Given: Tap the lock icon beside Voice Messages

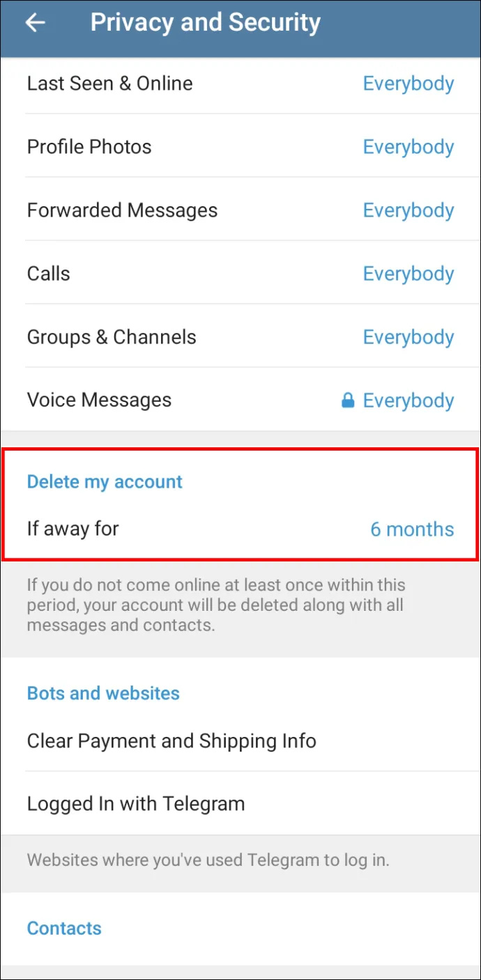Looking at the screenshot, I should (x=347, y=400).
